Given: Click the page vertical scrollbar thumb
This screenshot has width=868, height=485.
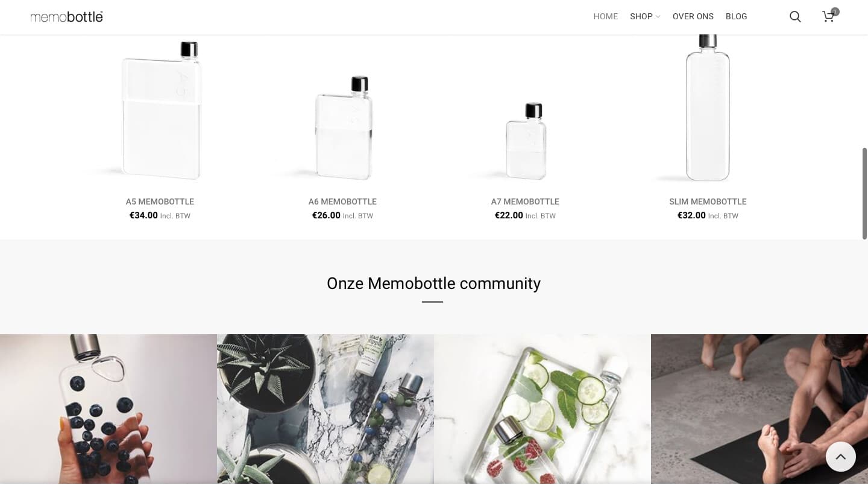Looking at the screenshot, I should click(864, 193).
